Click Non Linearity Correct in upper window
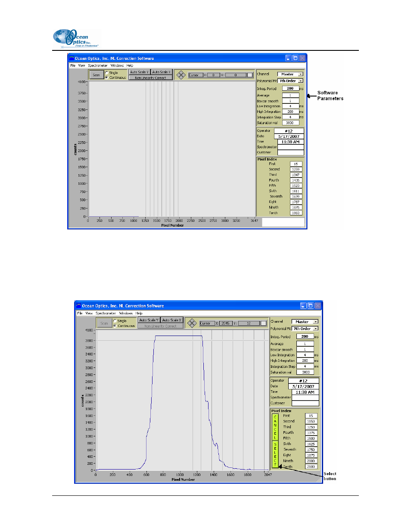The image size is (411, 532). (150, 78)
